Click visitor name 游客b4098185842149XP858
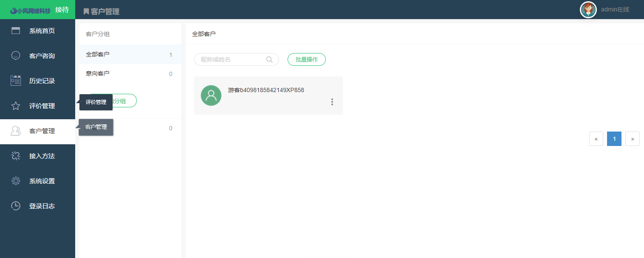The height and width of the screenshot is (258, 644). (x=266, y=90)
